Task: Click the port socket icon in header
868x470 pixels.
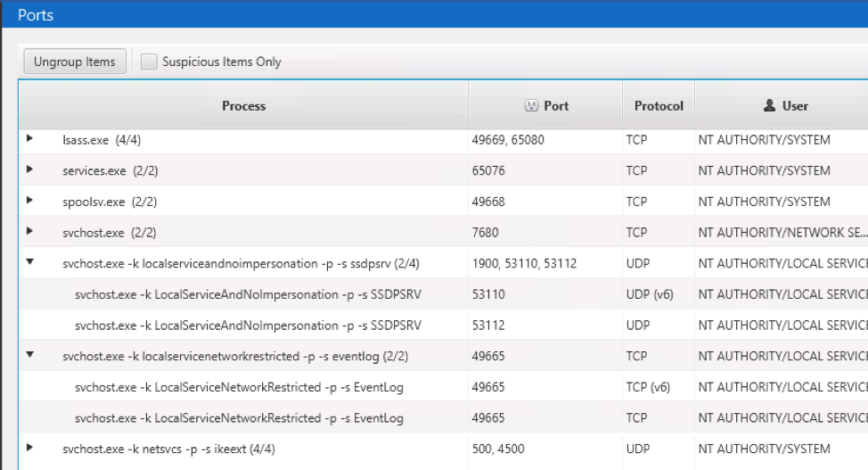Action: (531, 105)
